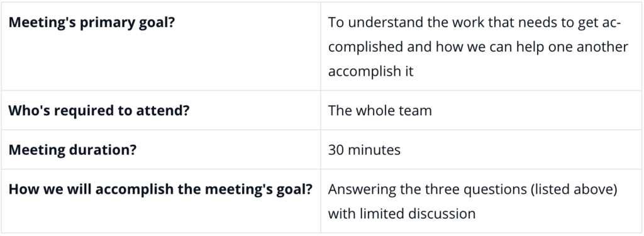Click the number "30" in duration row
Viewport: 644px width, 236px height.
click(x=336, y=150)
